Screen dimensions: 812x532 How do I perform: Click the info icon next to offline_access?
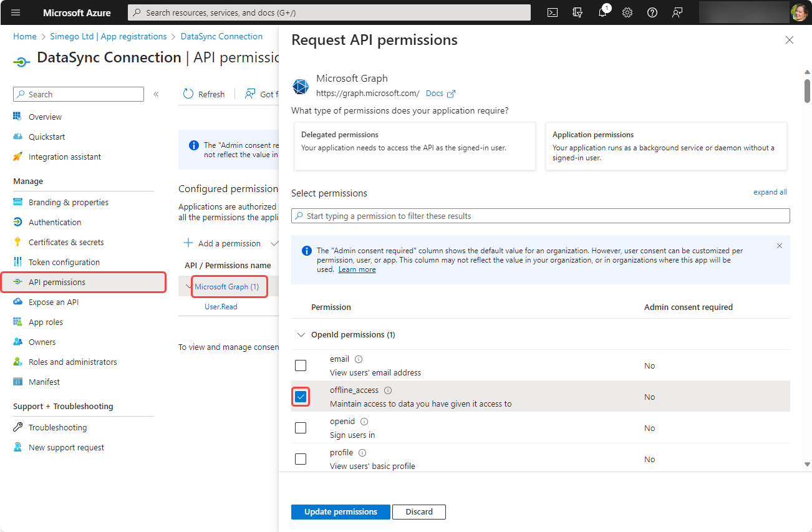[x=388, y=390]
